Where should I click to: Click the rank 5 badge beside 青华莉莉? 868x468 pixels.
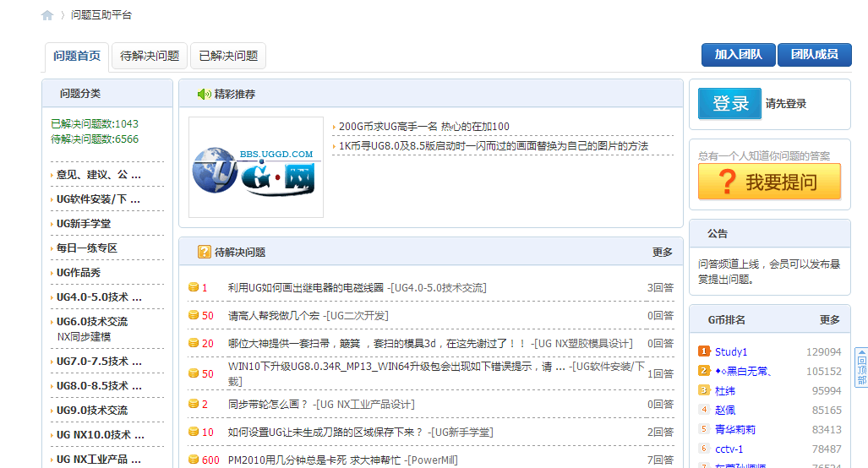pos(704,429)
